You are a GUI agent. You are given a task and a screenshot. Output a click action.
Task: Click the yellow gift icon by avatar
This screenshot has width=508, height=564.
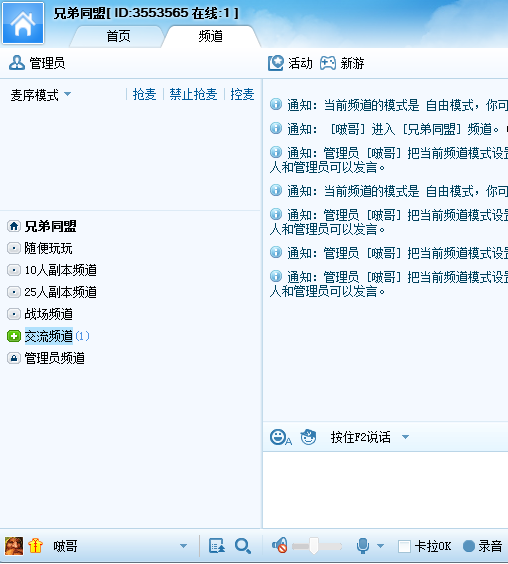[35, 546]
